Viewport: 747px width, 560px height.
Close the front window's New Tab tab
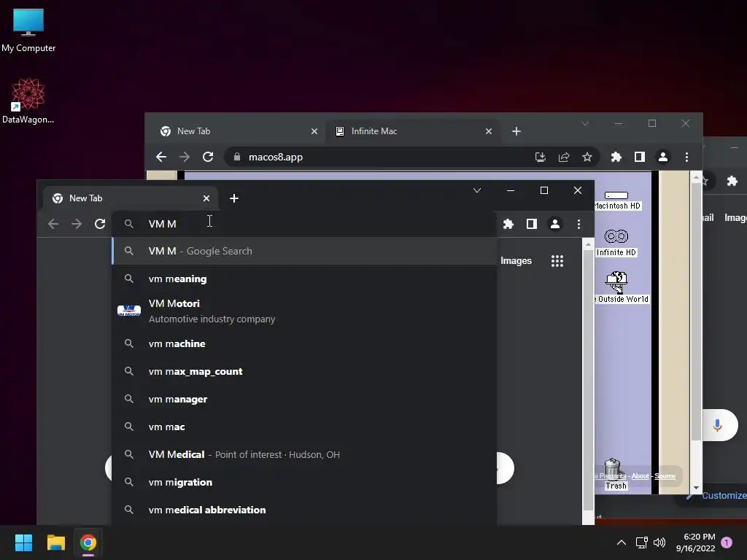pos(206,198)
